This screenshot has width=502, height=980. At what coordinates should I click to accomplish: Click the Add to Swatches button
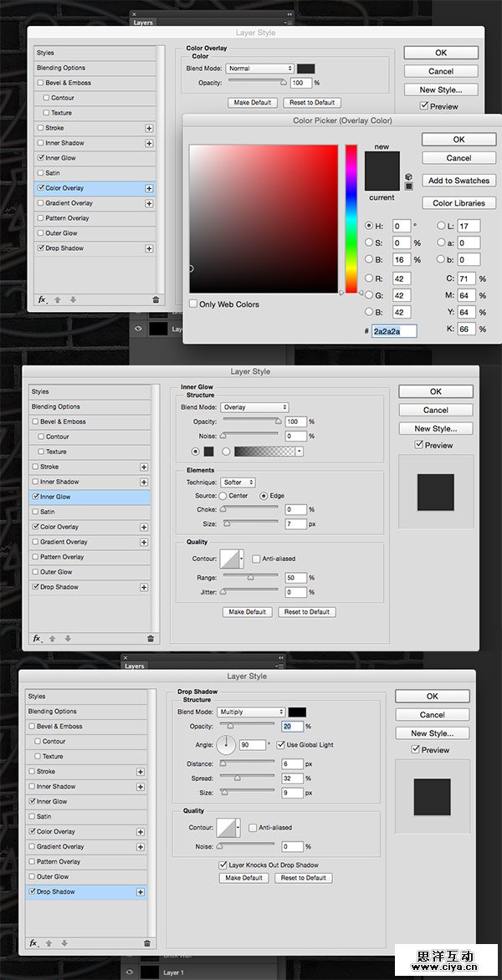tap(458, 181)
